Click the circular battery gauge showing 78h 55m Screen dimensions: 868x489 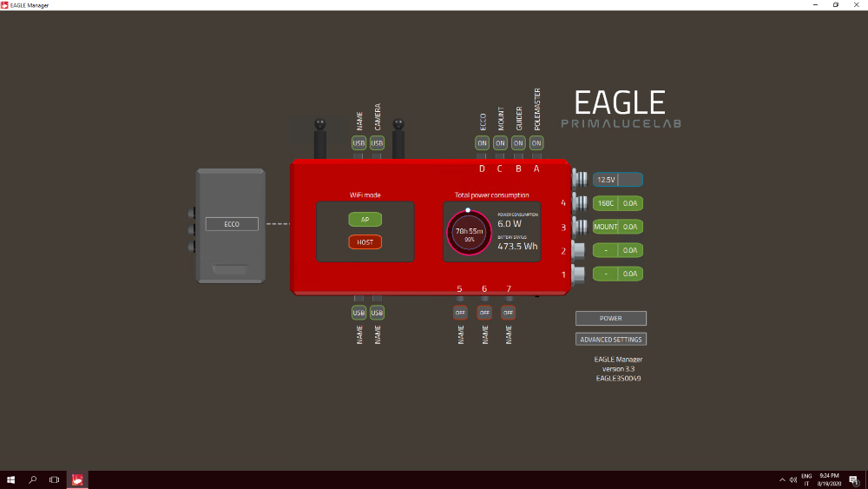point(469,233)
